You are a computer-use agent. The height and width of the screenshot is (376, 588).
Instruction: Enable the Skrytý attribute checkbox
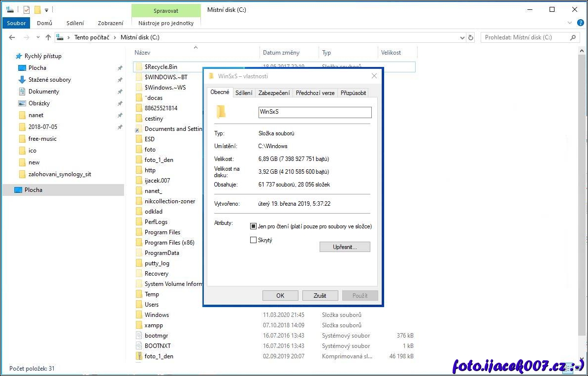pos(254,240)
